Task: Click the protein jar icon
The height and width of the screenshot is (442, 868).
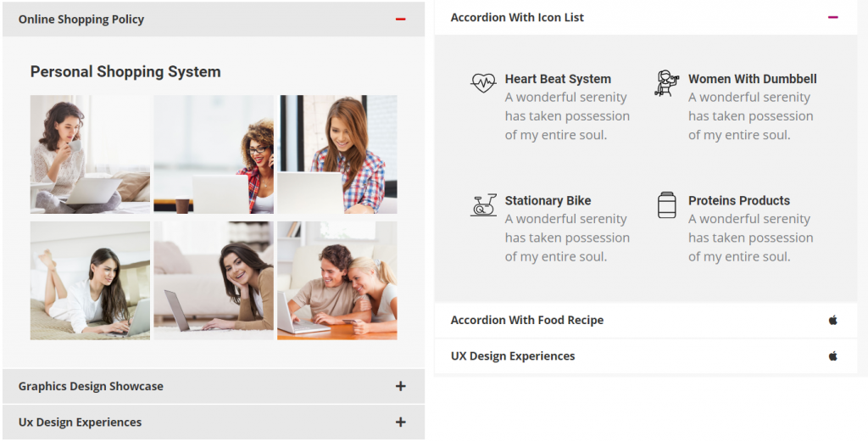Action: click(666, 205)
